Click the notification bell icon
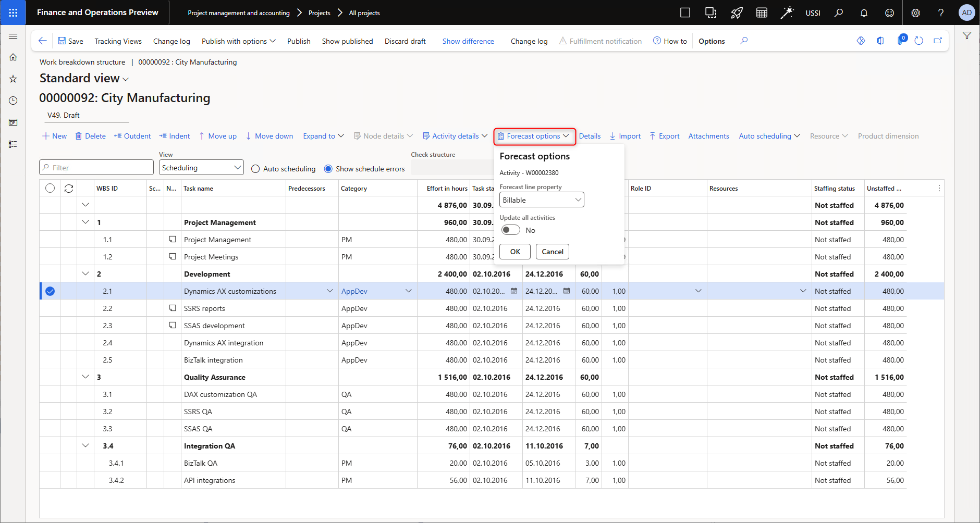980x523 pixels. tap(864, 13)
